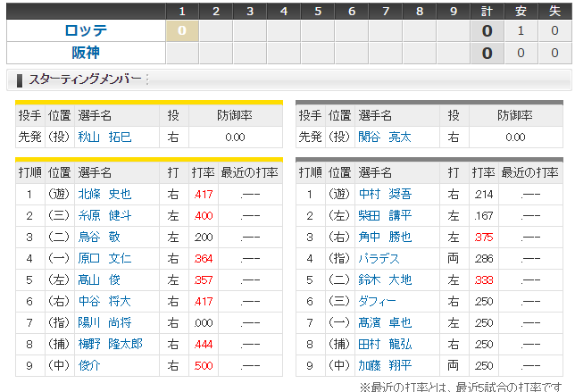Open player 髙山 俊 link
575x392 pixels.
pos(99,279)
